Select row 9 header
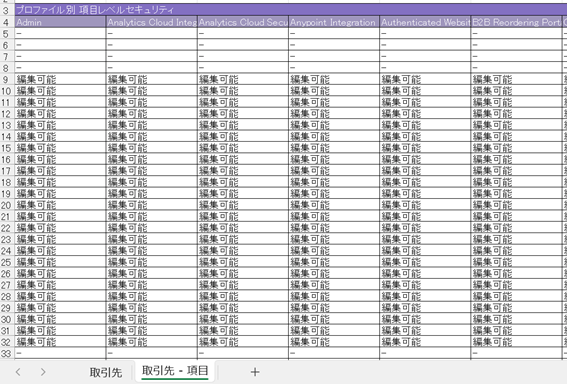 tap(6, 80)
